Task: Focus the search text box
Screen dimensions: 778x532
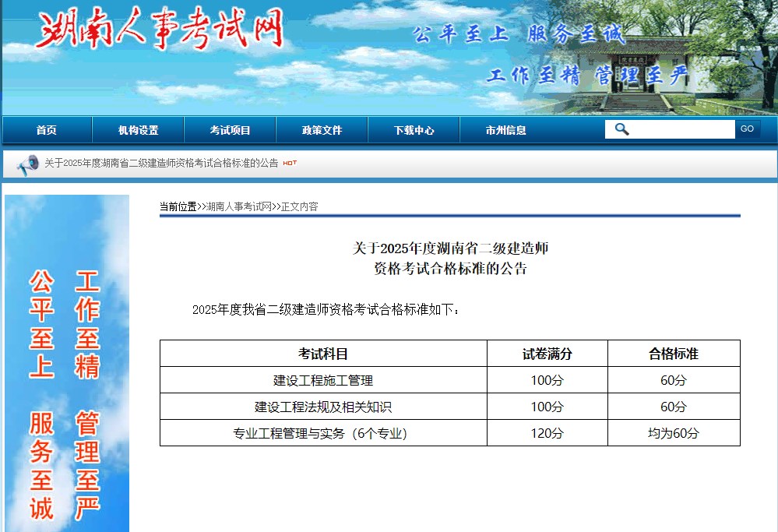Action: click(x=681, y=129)
